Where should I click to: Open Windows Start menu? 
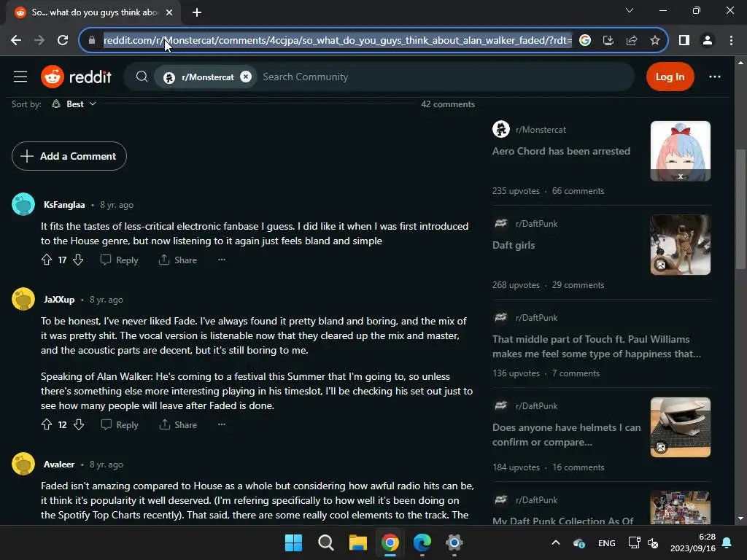(293, 542)
